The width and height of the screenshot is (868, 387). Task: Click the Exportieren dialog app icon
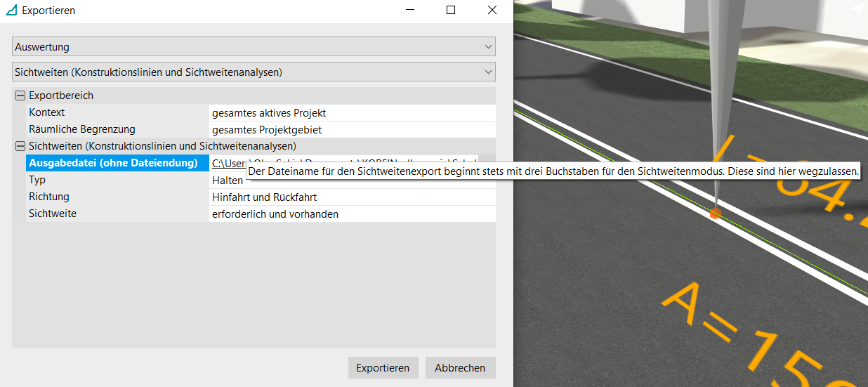(x=10, y=11)
